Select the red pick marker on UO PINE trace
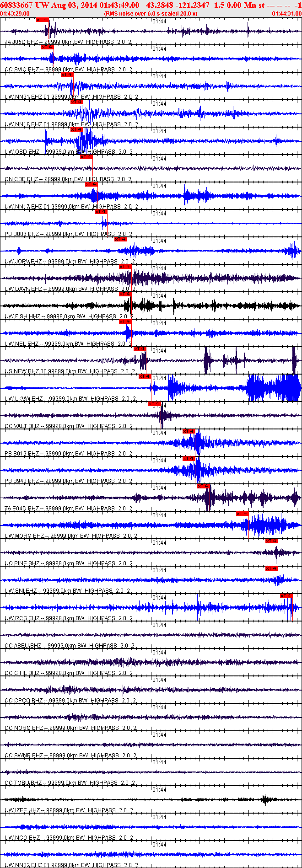 tap(272, 541)
